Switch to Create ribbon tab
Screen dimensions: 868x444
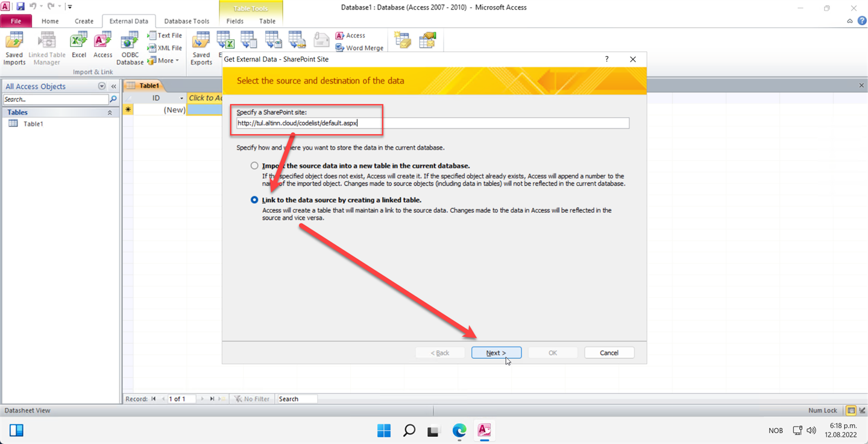(x=84, y=21)
